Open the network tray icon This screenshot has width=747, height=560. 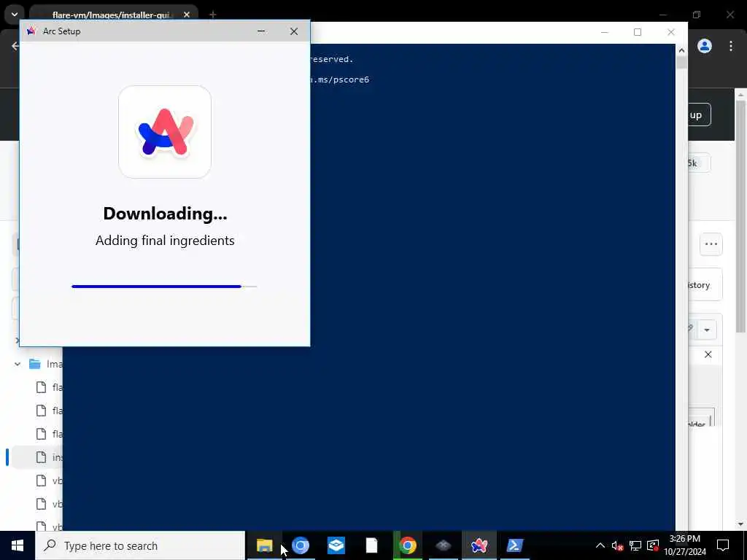point(635,545)
